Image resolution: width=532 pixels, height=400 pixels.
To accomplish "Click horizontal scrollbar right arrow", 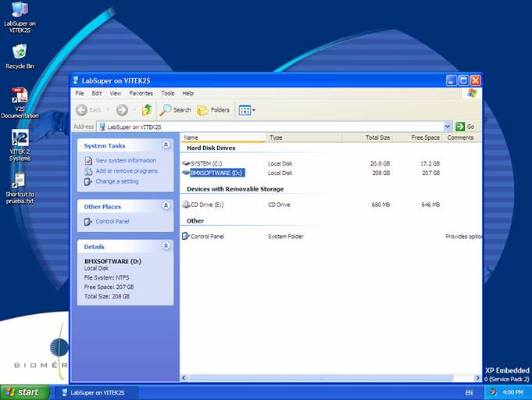I will tap(477, 378).
